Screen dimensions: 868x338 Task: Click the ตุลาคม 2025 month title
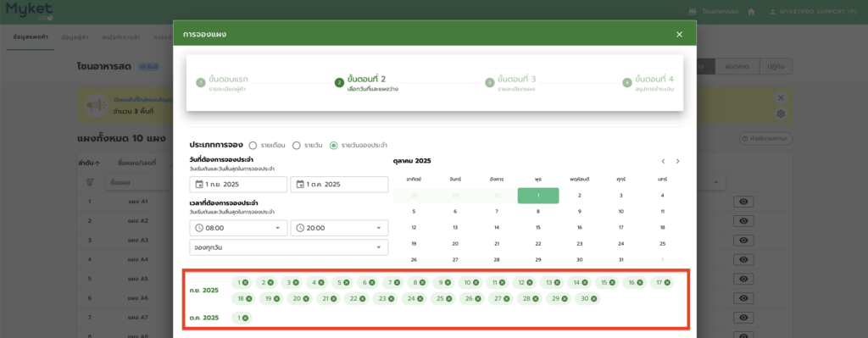[x=412, y=161]
